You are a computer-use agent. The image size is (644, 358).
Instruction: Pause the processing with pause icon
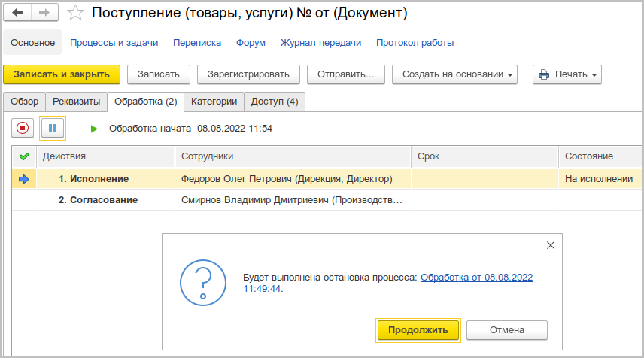(53, 128)
